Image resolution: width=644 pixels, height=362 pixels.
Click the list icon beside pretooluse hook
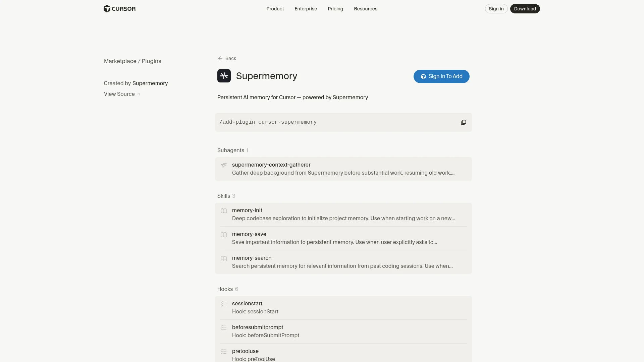click(224, 352)
